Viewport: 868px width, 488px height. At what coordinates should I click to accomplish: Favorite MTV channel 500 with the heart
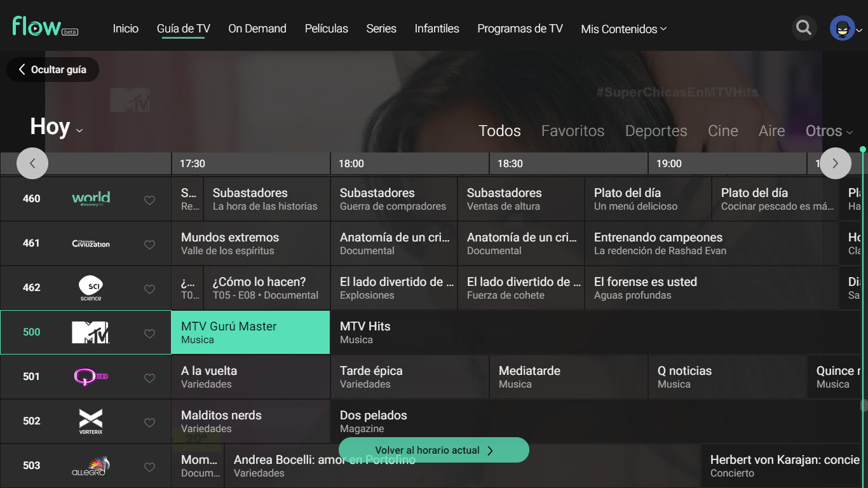tap(149, 334)
